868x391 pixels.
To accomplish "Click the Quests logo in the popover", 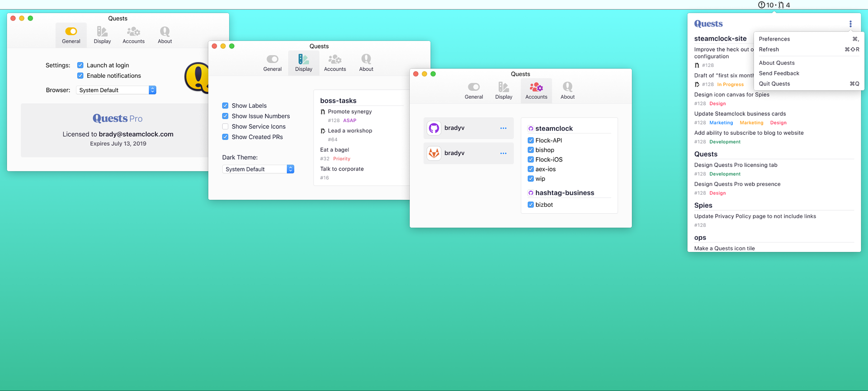I will [x=708, y=24].
